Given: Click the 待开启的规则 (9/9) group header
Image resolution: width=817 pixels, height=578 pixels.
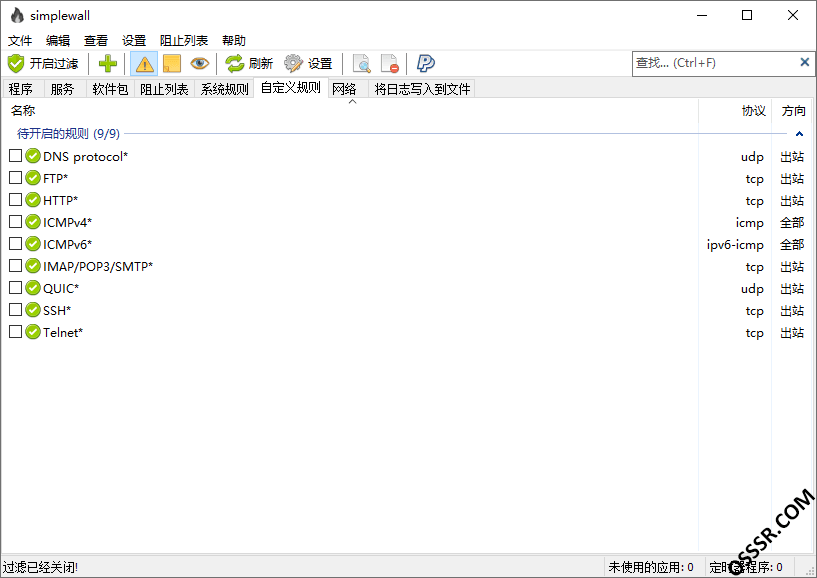Looking at the screenshot, I should click(x=68, y=133).
